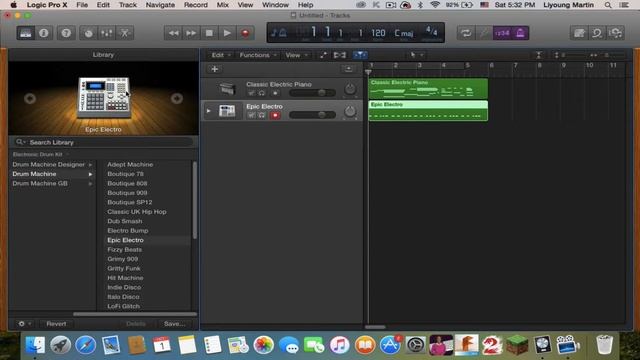The width and height of the screenshot is (640, 360).
Task: Solo the Epic Electro track
Action: pyautogui.click(x=262, y=115)
